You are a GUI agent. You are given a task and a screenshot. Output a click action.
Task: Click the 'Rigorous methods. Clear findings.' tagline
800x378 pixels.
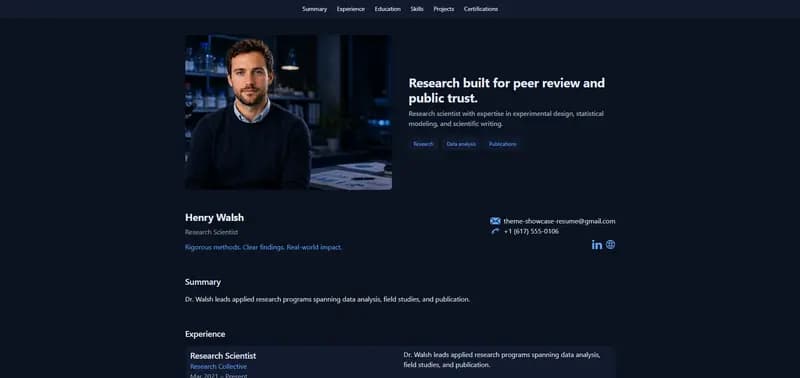263,247
